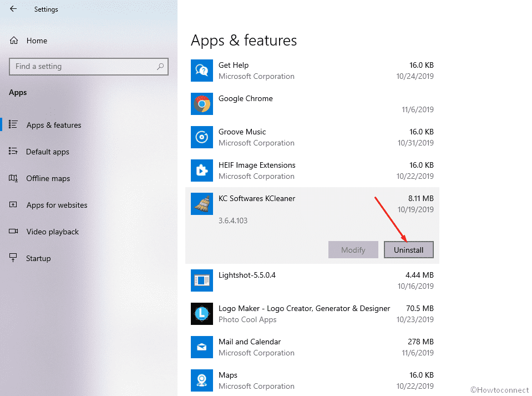Select the Maps entry name
The width and height of the screenshot is (532, 396).
pos(228,375)
